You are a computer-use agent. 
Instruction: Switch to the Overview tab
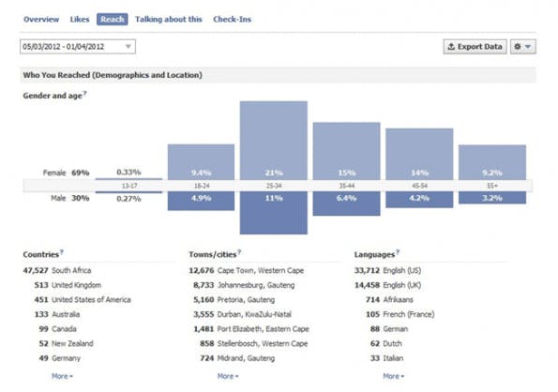point(41,19)
